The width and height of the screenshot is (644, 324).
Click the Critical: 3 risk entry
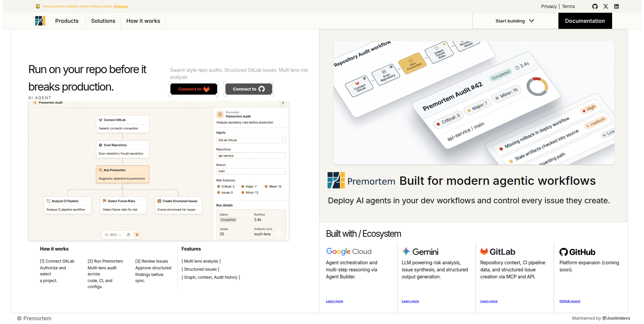[226, 186]
